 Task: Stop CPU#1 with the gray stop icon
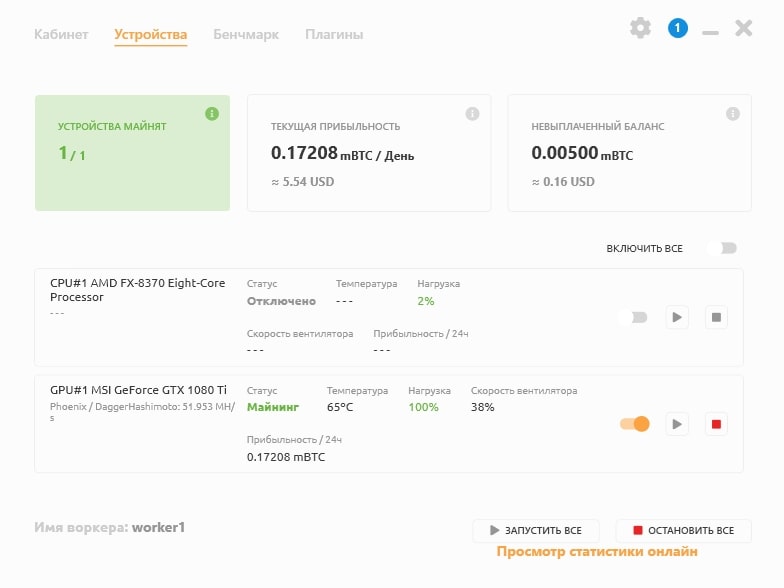(x=716, y=318)
